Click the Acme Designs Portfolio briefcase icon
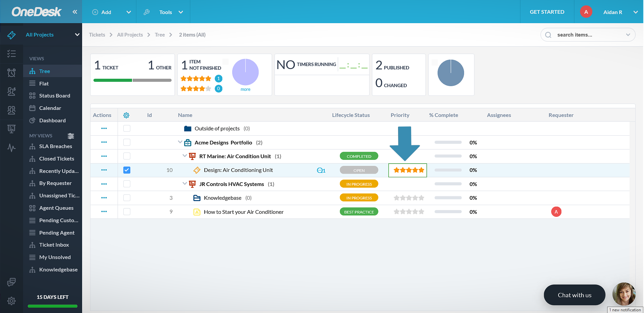This screenshot has height=313, width=644. point(188,142)
